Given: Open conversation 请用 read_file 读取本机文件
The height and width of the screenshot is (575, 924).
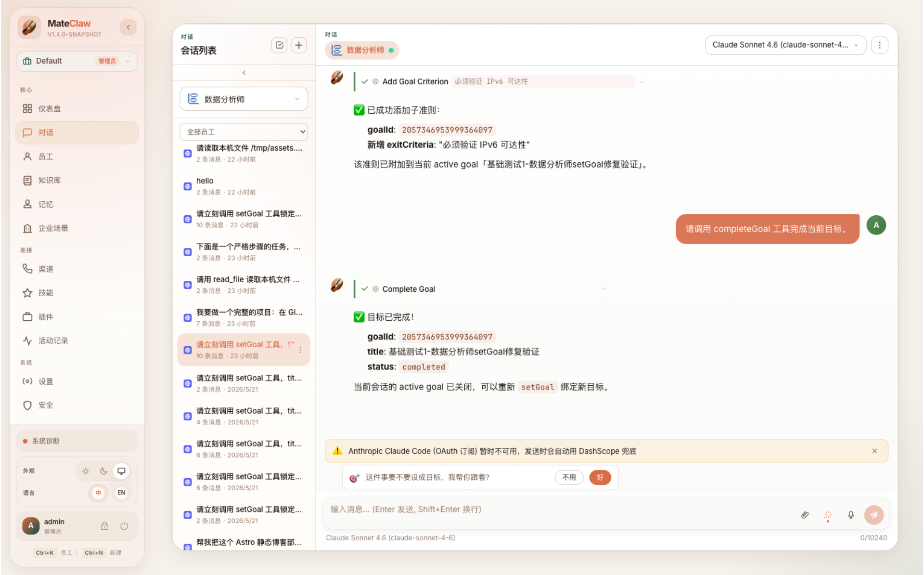Looking at the screenshot, I should pos(244,285).
